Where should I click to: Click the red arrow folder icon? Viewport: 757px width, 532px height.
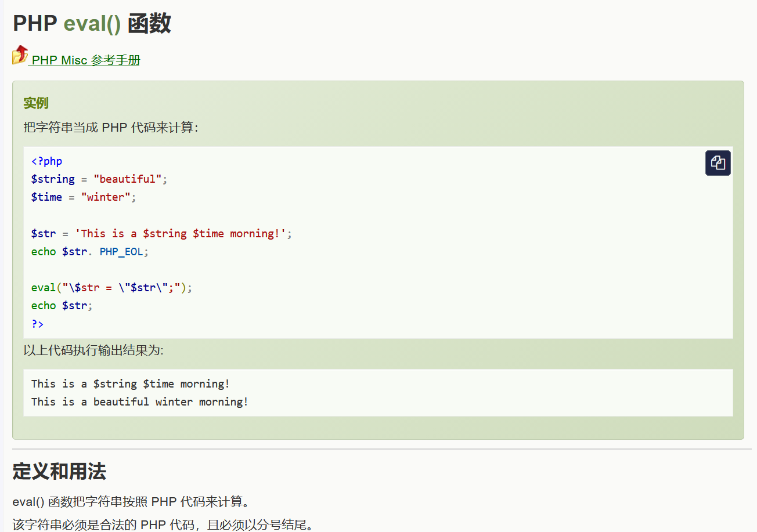tap(20, 55)
